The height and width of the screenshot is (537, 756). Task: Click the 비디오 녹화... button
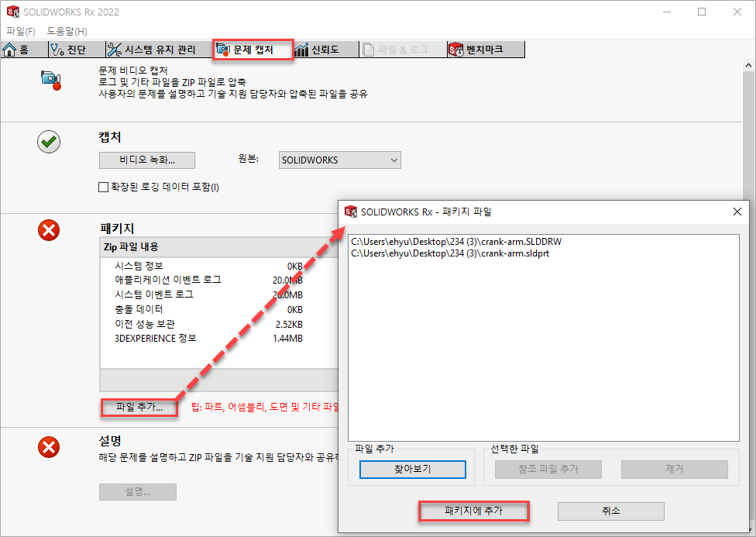pos(147,160)
